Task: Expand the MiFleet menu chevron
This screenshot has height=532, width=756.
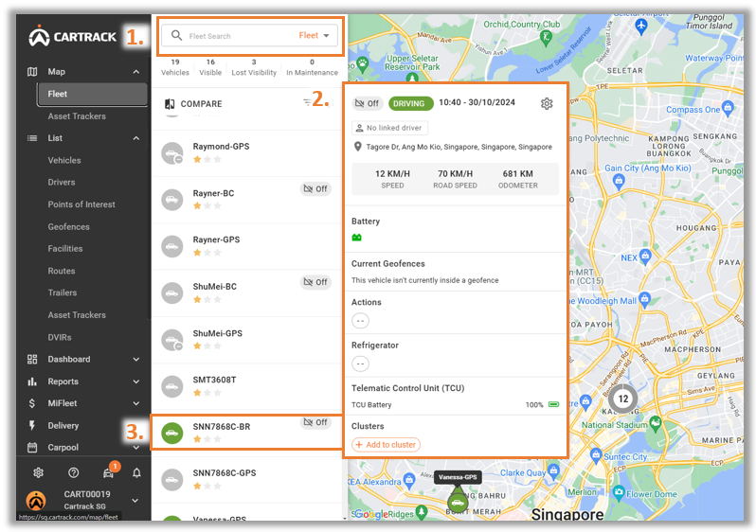Action: (x=136, y=403)
